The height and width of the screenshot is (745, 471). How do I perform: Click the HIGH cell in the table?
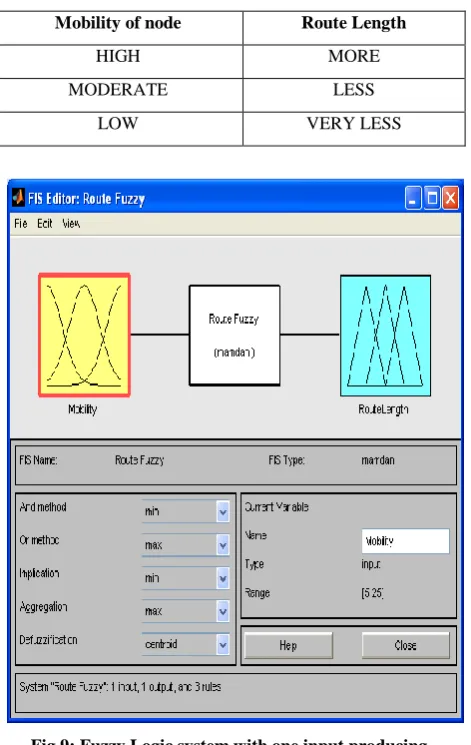point(118,56)
